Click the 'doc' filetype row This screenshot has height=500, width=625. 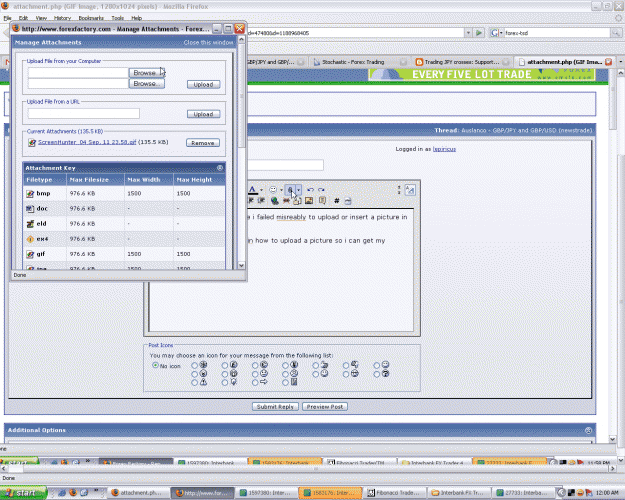pyautogui.click(x=124, y=209)
